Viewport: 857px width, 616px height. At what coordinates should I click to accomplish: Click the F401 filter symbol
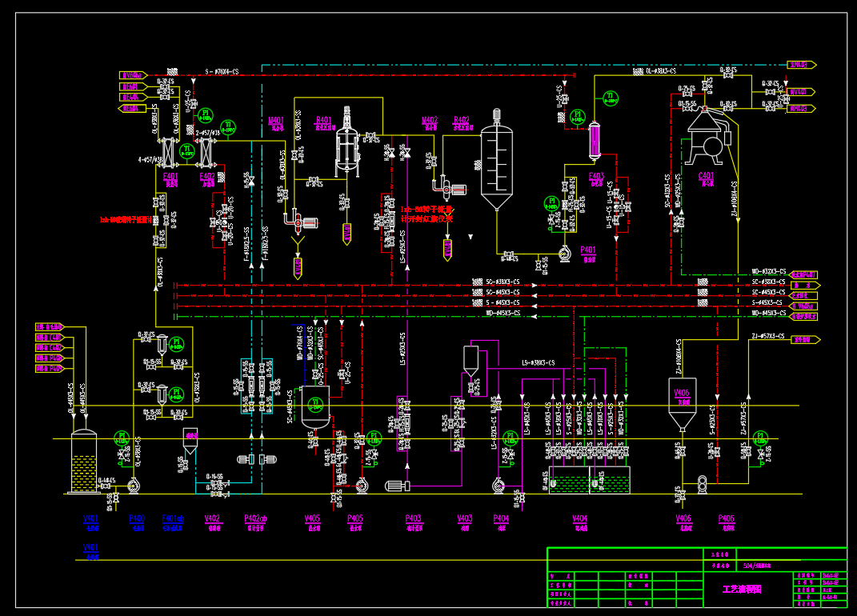coord(168,153)
